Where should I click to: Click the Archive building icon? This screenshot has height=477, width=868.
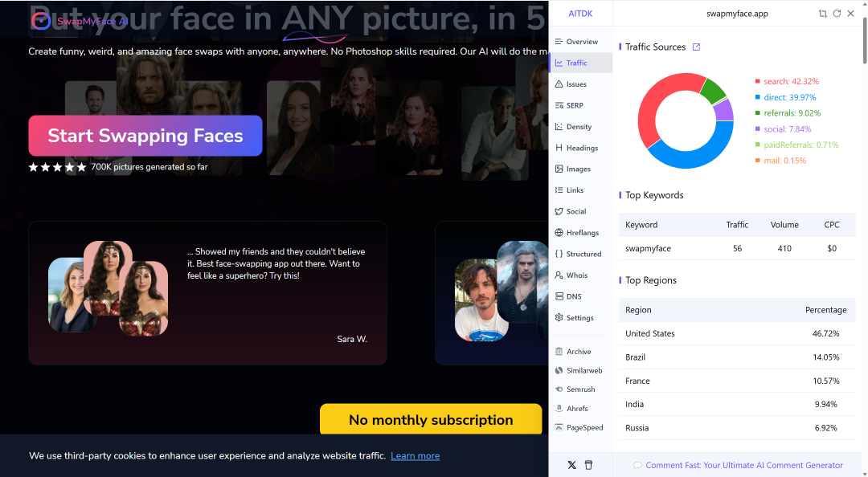tap(559, 352)
